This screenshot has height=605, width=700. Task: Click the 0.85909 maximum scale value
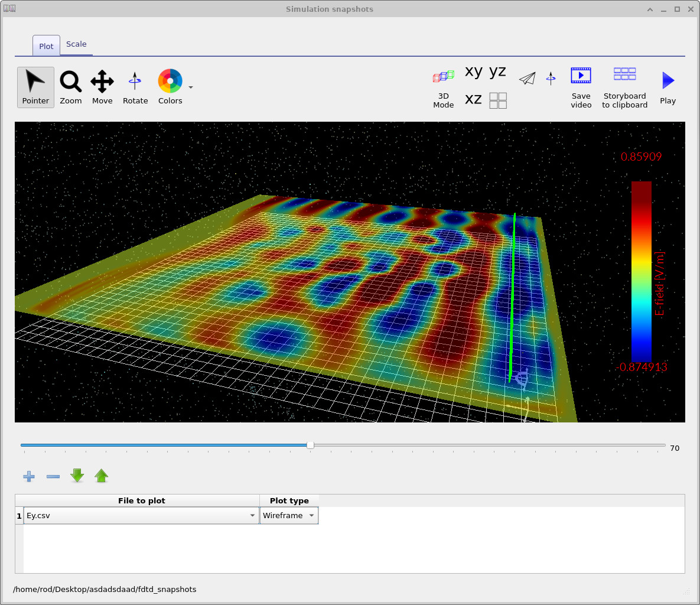[641, 157]
